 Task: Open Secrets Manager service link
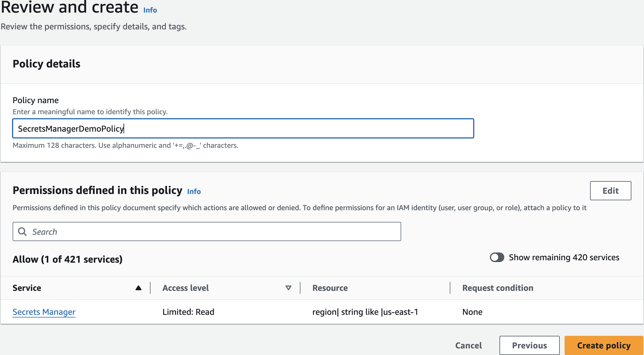tap(44, 312)
